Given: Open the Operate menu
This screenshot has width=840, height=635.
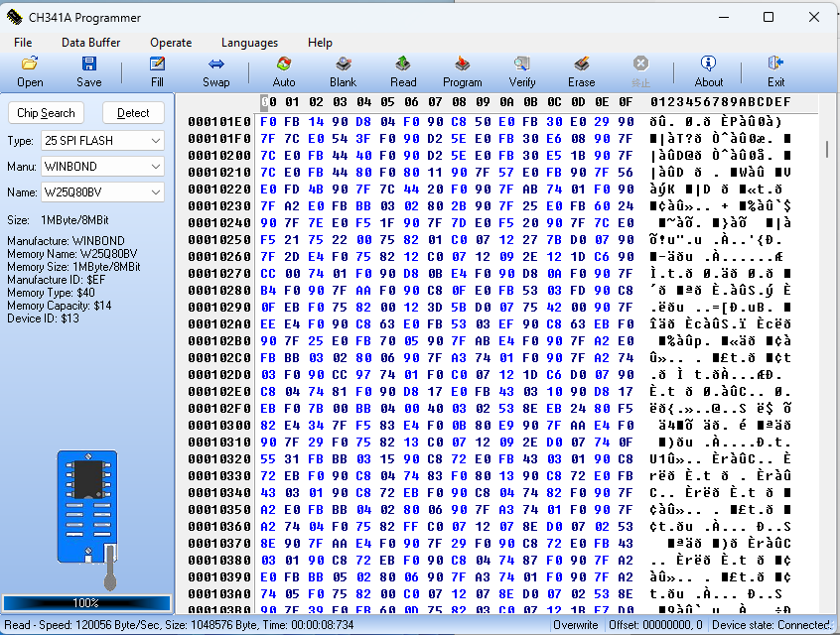Looking at the screenshot, I should point(171,43).
